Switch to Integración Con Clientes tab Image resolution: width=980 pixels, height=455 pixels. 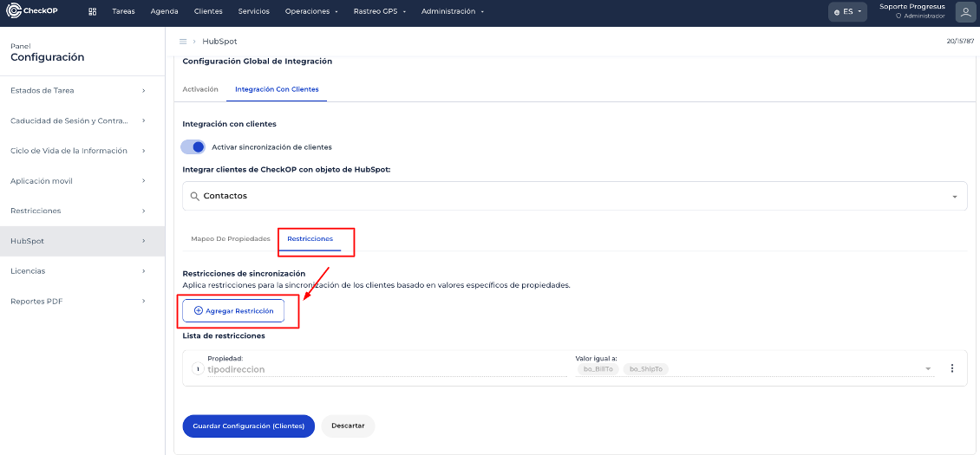click(277, 89)
